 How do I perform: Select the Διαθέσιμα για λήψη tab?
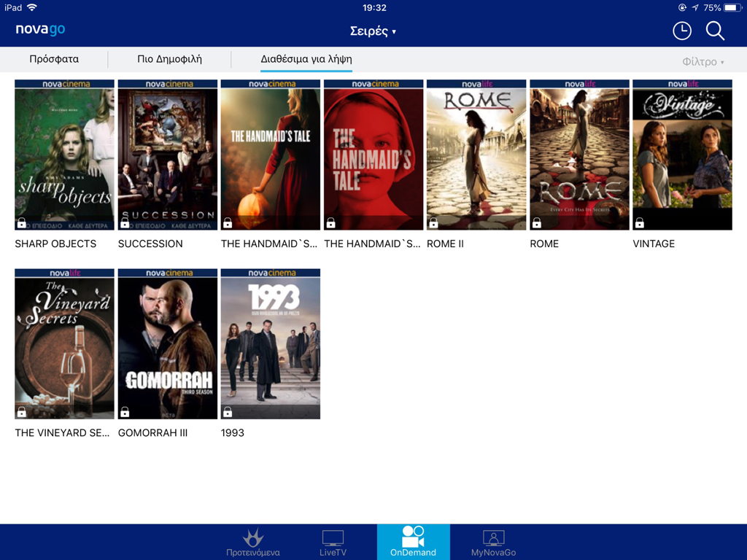306,59
